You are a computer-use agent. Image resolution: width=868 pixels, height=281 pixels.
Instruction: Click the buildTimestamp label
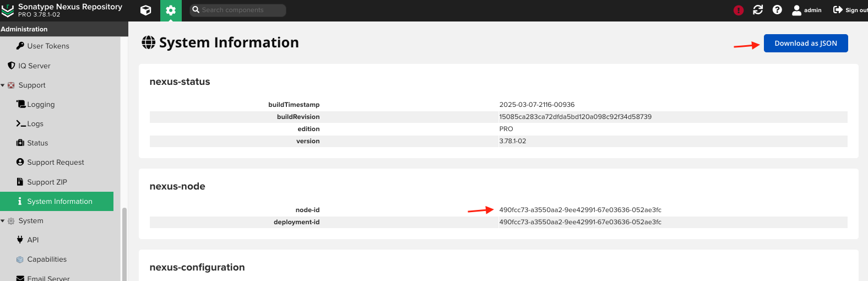pyautogui.click(x=294, y=105)
